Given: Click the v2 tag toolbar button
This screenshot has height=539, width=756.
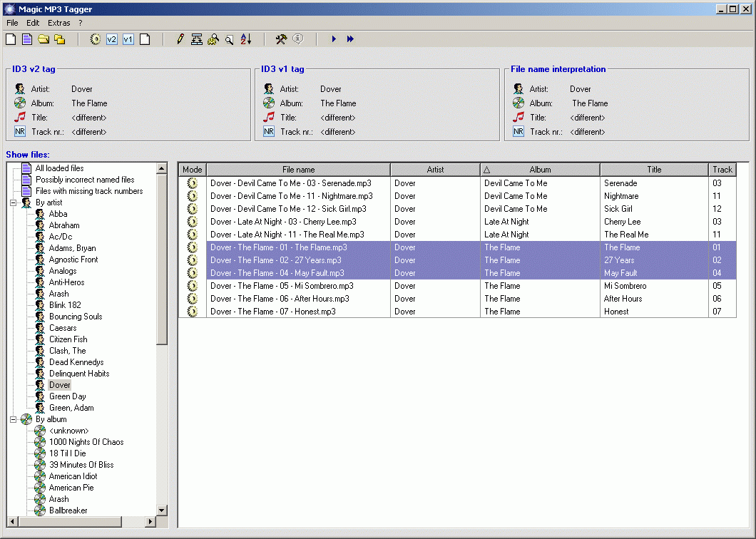Looking at the screenshot, I should [112, 39].
